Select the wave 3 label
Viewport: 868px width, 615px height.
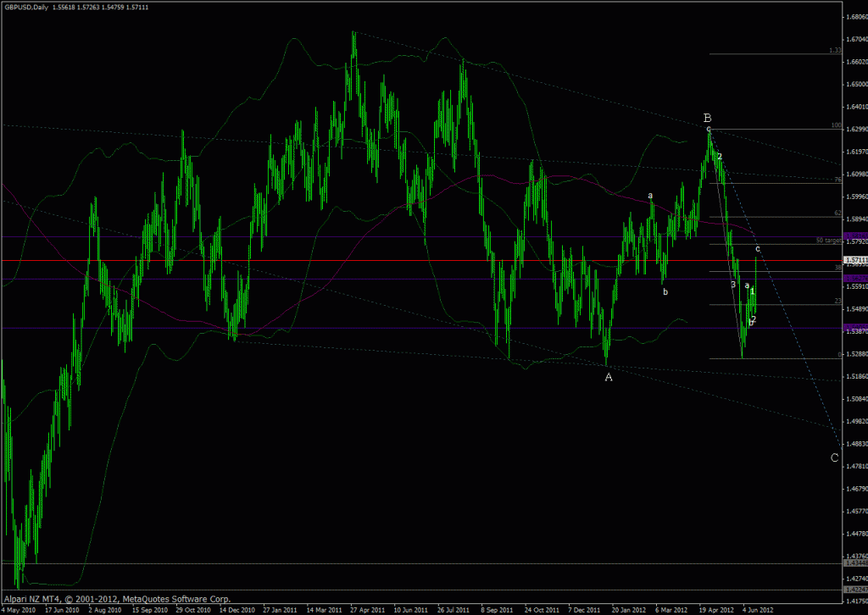click(733, 285)
